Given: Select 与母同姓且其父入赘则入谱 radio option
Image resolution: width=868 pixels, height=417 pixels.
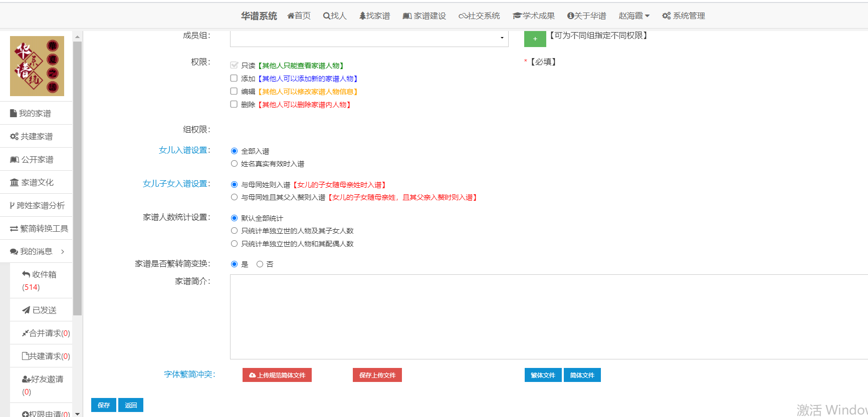Looking at the screenshot, I should [234, 197].
